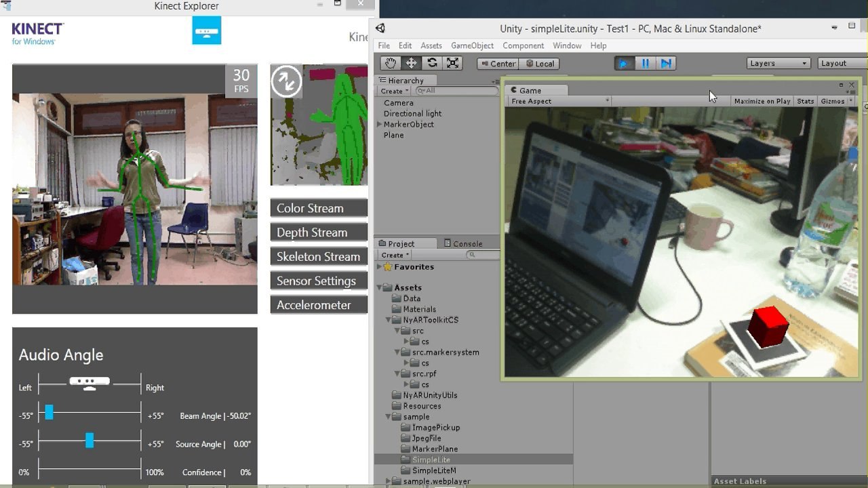
Task: Select the Rotate tool in Unity toolbar
Action: [432, 63]
